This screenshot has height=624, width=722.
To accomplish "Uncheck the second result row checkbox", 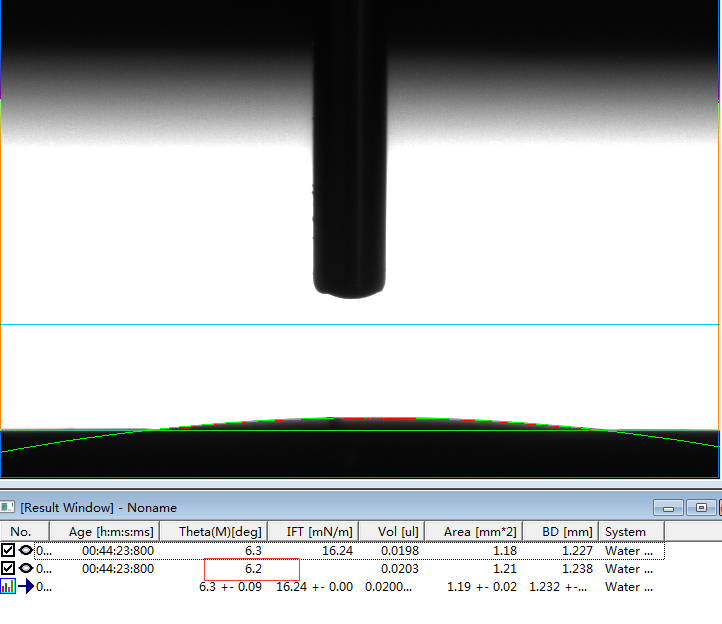I will (8, 568).
